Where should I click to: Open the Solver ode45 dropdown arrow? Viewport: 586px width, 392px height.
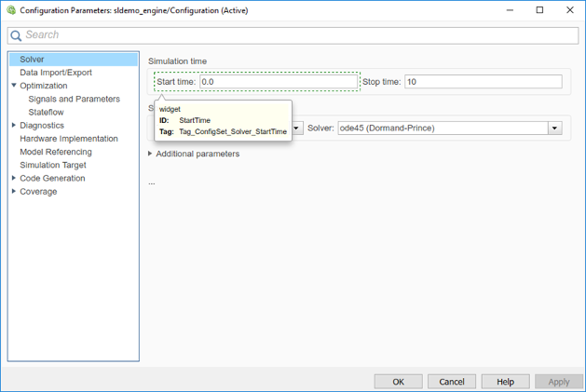554,128
